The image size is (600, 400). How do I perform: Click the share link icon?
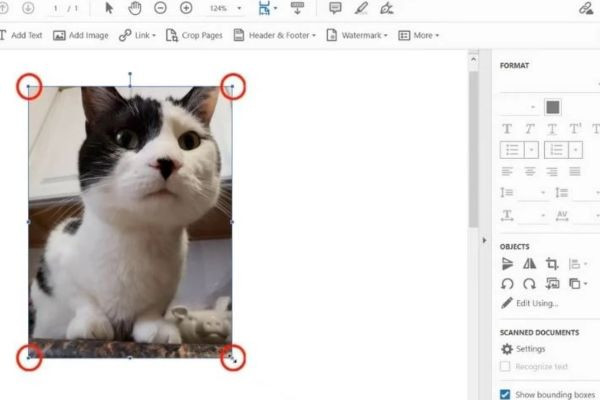pos(585,8)
